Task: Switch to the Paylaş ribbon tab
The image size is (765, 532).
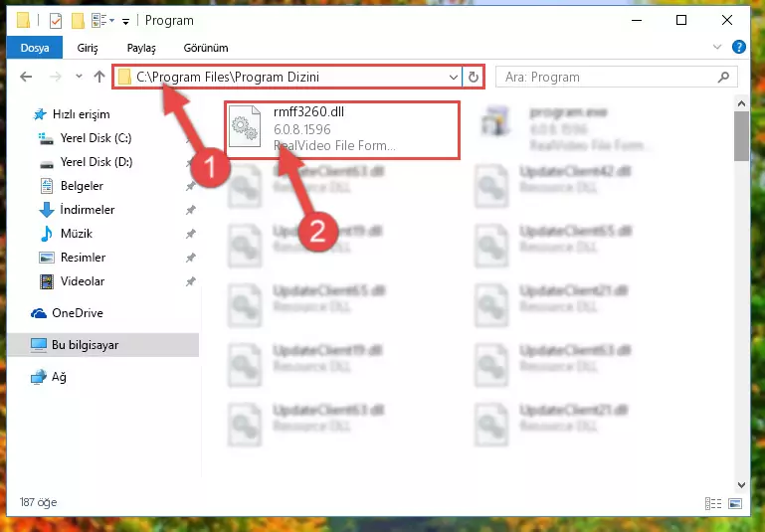Action: click(141, 48)
